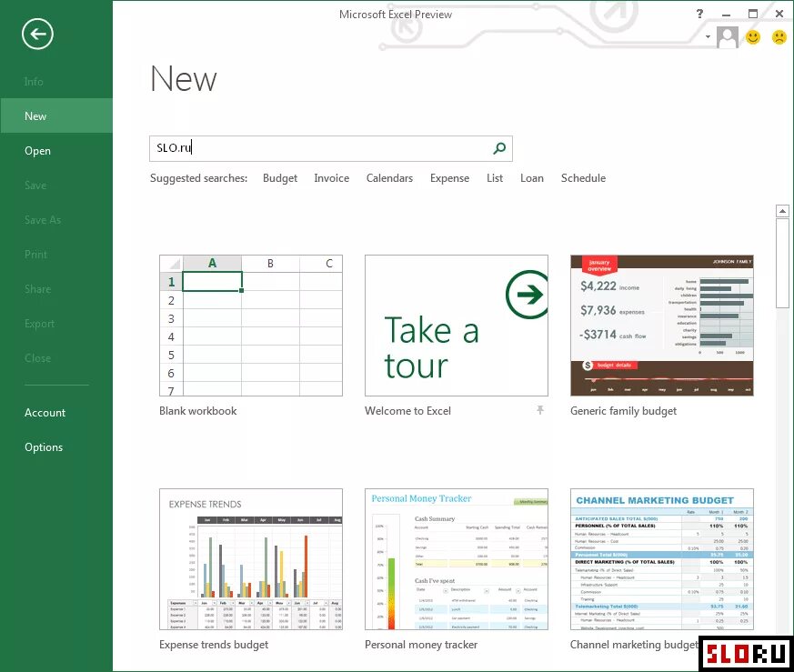Click the 'Expense trends budget' caption
The image size is (794, 672).
pos(214,645)
